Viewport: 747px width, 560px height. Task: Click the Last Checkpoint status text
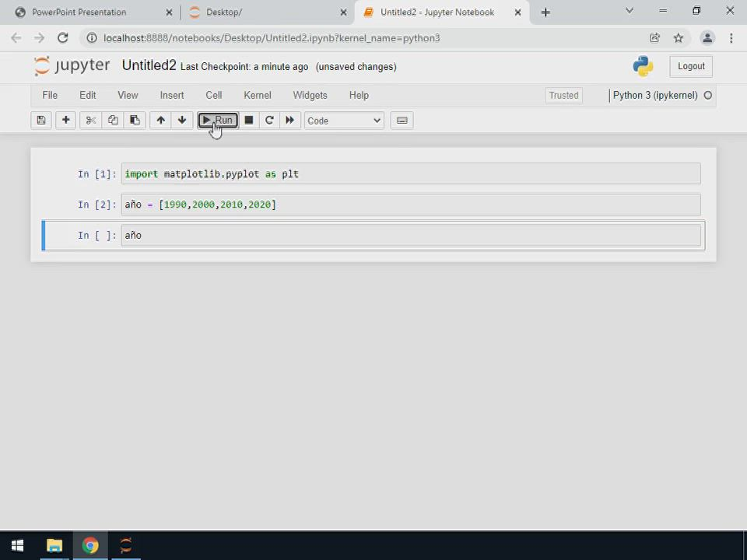[244, 67]
